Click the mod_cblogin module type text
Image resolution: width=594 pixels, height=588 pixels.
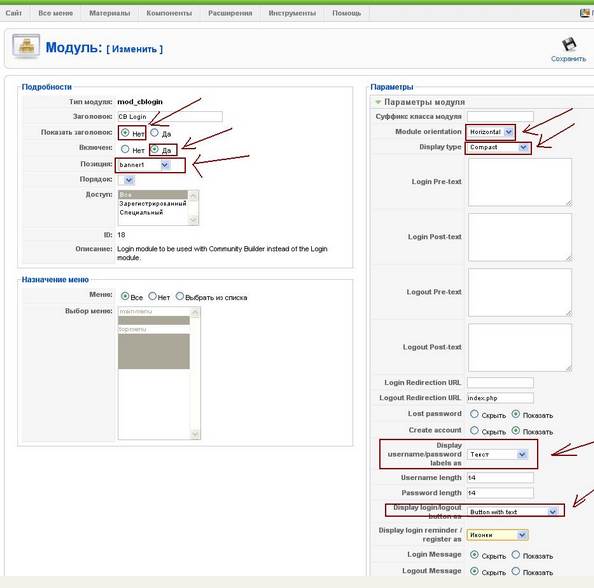[140, 102]
